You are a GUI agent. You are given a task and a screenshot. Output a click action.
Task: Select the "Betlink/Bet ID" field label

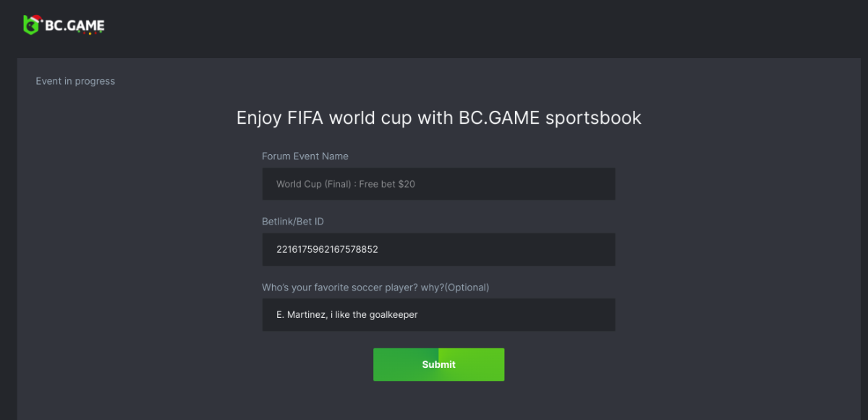coord(292,222)
